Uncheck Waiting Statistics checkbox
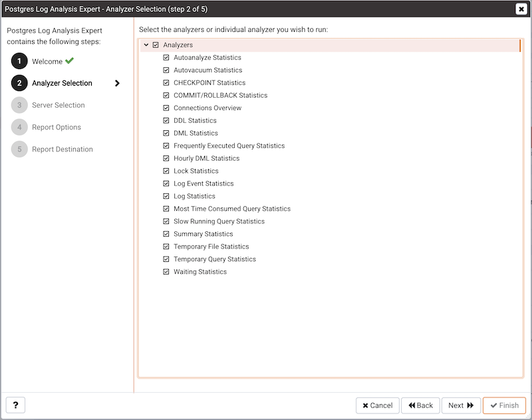 point(166,272)
